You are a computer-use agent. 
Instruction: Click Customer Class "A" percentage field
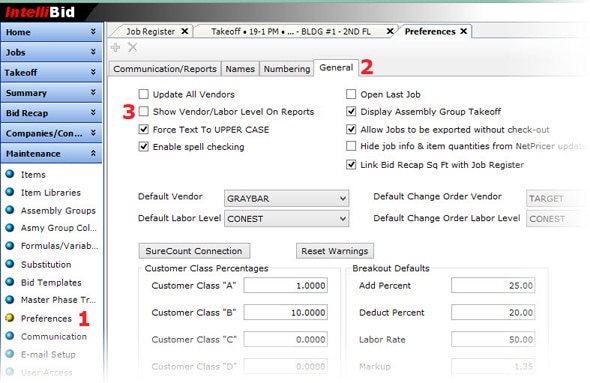(x=286, y=285)
